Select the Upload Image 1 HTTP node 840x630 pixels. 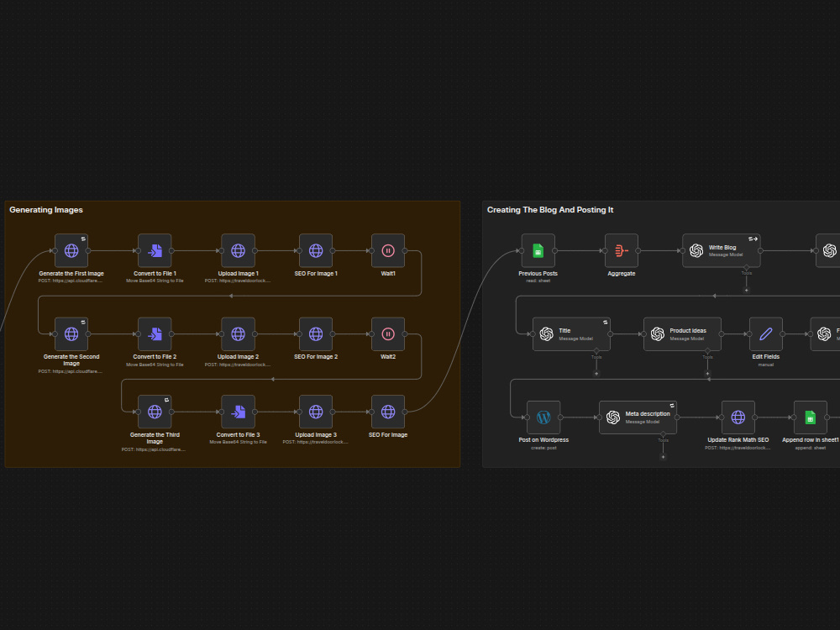click(x=238, y=250)
